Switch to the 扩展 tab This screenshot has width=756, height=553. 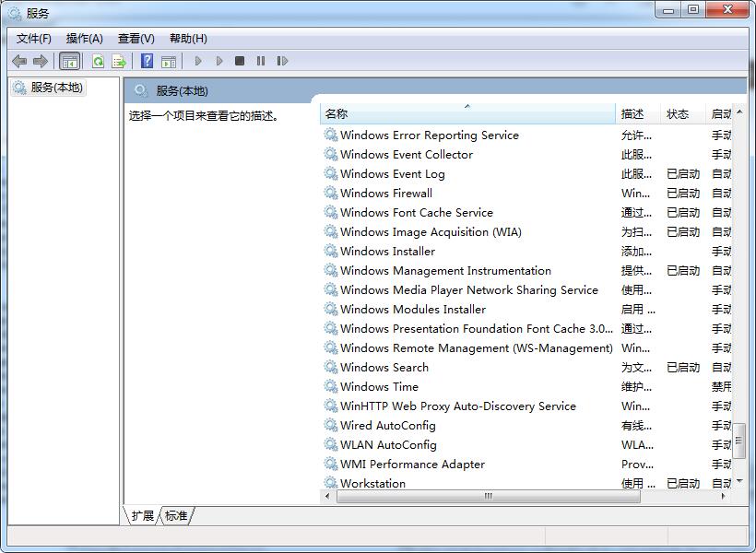coord(143,516)
